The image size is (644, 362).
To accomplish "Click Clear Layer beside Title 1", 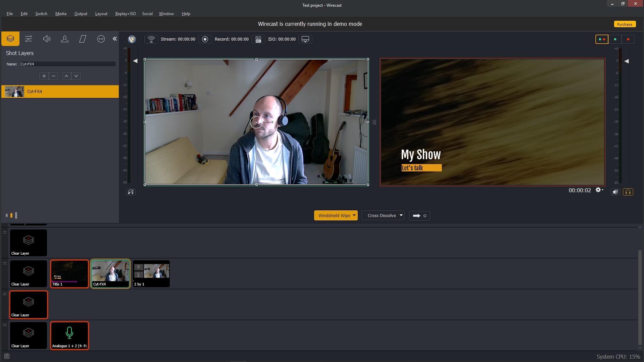I will tap(29, 274).
